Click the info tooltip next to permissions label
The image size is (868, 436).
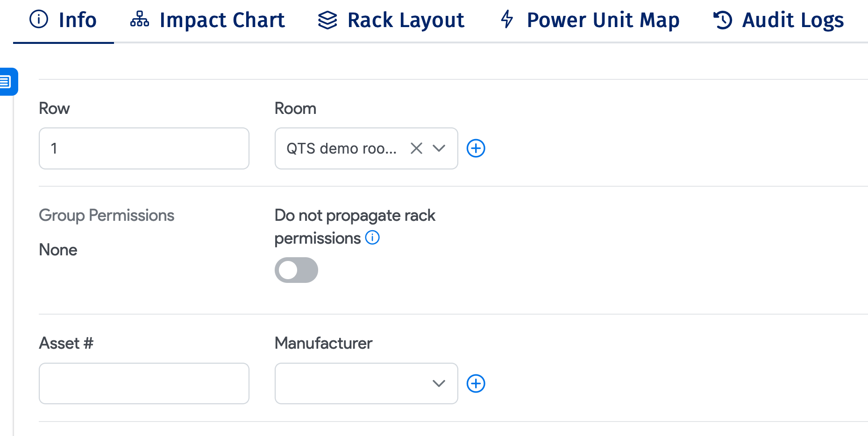(x=372, y=238)
